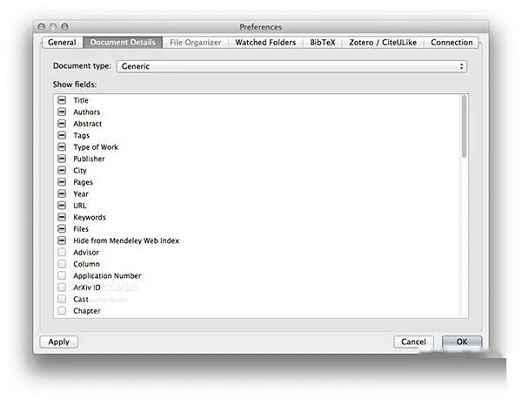Toggle the Year field checkbox
The width and height of the screenshot is (522, 400).
click(x=62, y=194)
